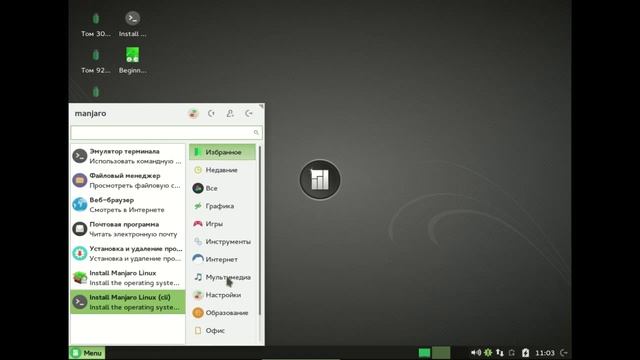Viewport: 640px width, 360px height.
Task: Open the Мультимедиа category
Action: [x=222, y=277]
